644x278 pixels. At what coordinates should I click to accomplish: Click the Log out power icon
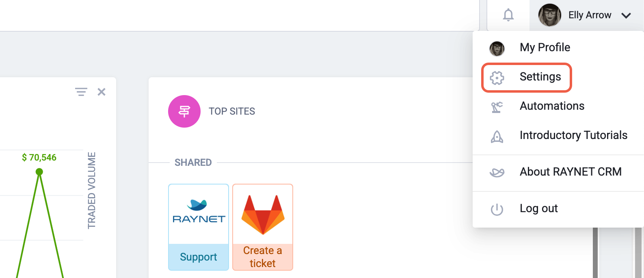pos(497,208)
